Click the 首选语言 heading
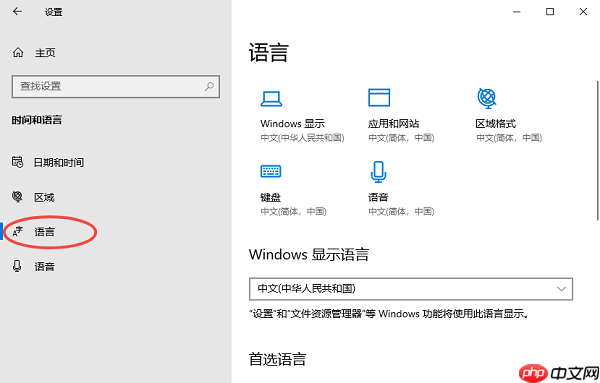This screenshot has width=600, height=383. 277,359
